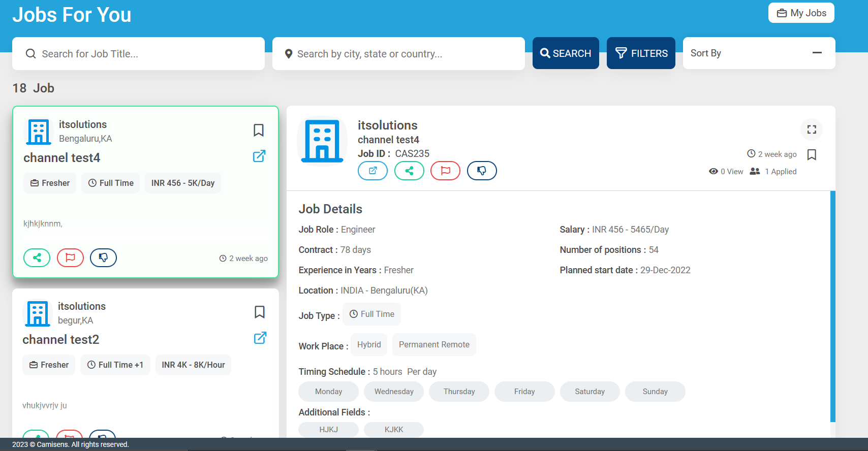
Task: Click the Friday schedule chip
Action: pos(524,392)
